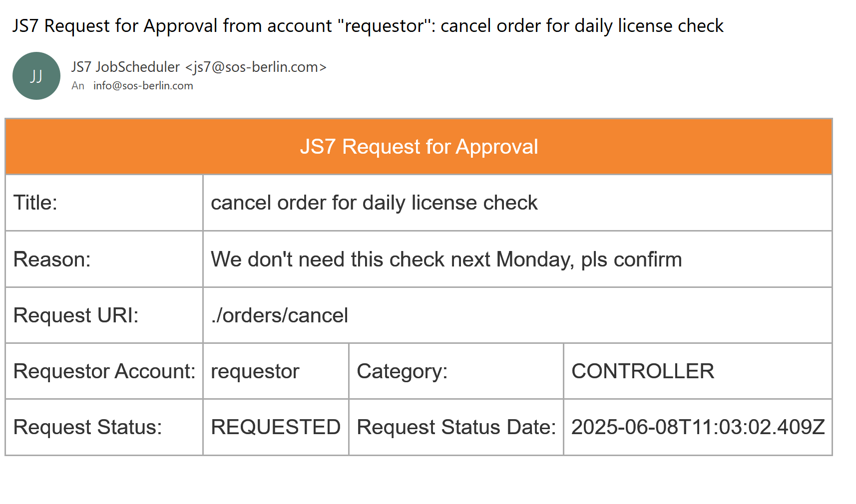
Task: Click recipient info@sos-berlin.com
Action: tap(143, 86)
